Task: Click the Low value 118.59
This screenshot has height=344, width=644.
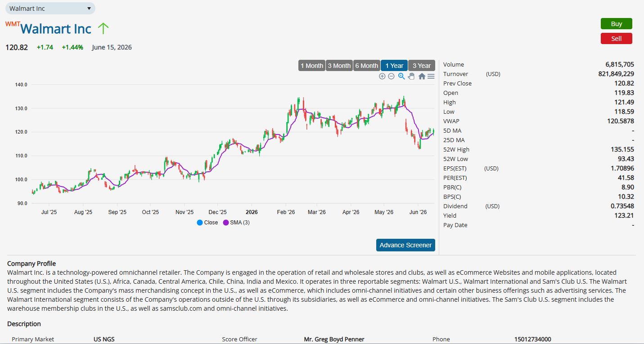Action: (624, 112)
